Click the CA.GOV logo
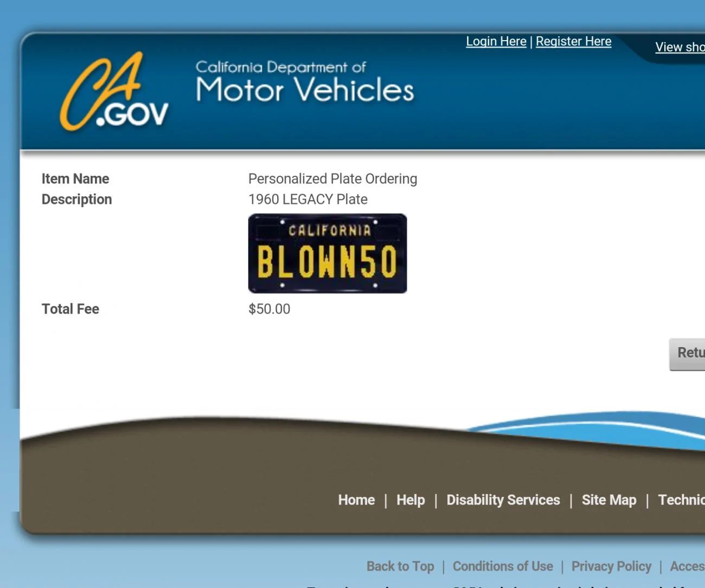The image size is (705, 588). (114, 91)
